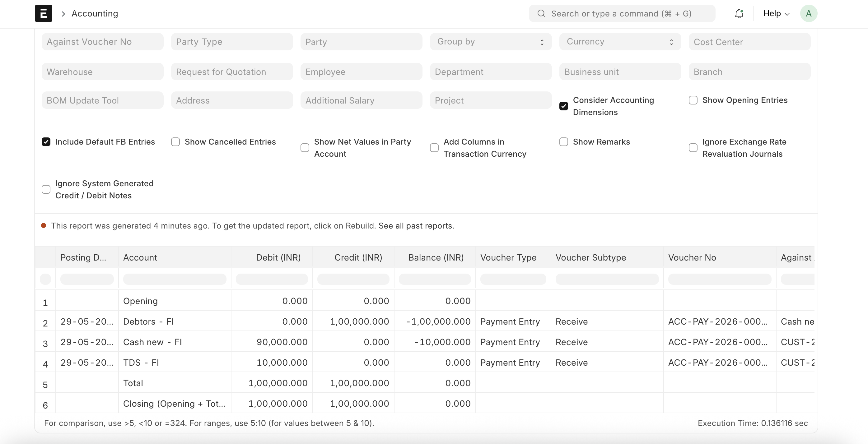Viewport: 868px width, 444px height.
Task: Toggle Ignore Exchange Rate Revaluation Journals
Action: pyautogui.click(x=693, y=148)
